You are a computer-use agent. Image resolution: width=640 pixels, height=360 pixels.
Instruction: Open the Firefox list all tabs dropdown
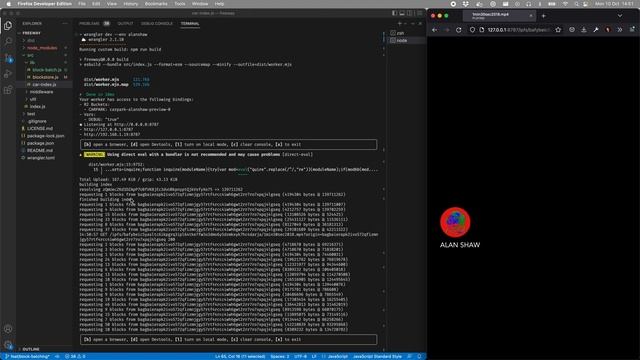[620, 16]
